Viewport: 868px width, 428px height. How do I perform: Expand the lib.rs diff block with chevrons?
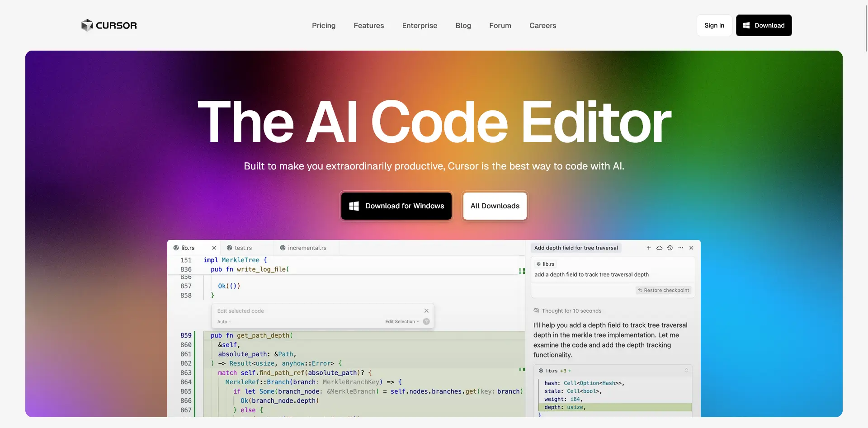[x=686, y=371]
